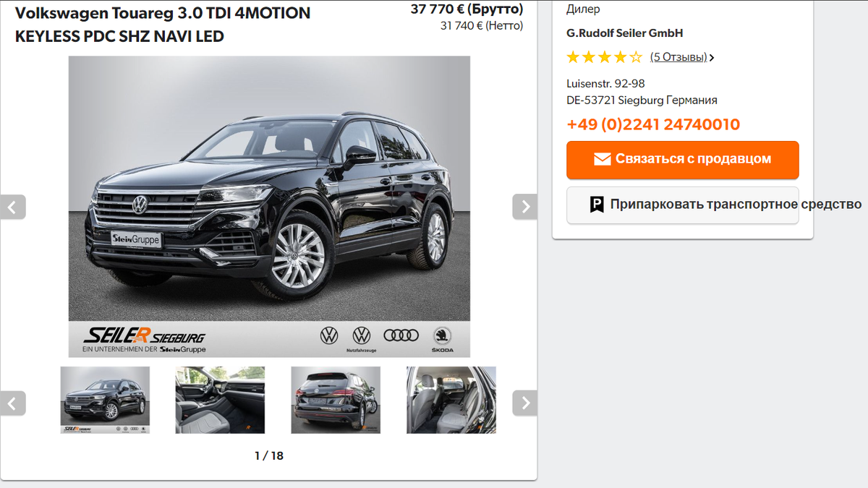868x488 pixels.
Task: Select rear view Touareg thumbnail
Action: (x=336, y=400)
